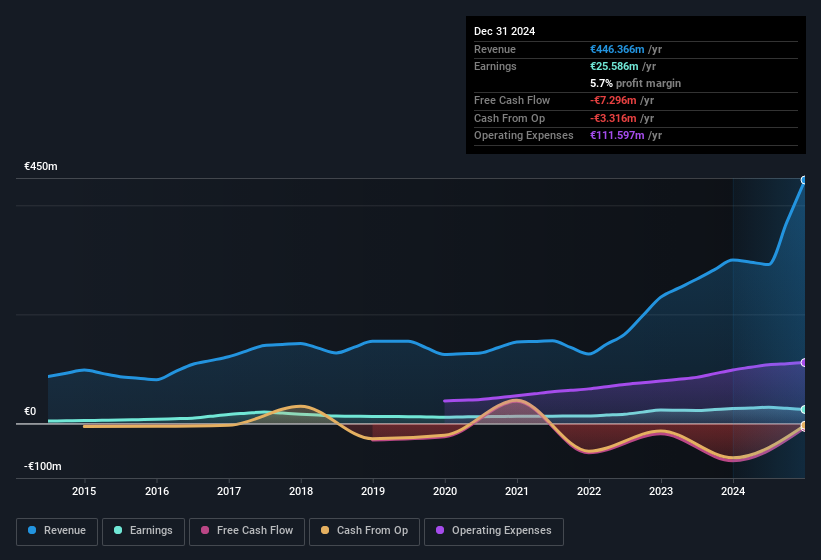
Task: Click the Cash From Op endpoint marker
Action: pyautogui.click(x=804, y=425)
